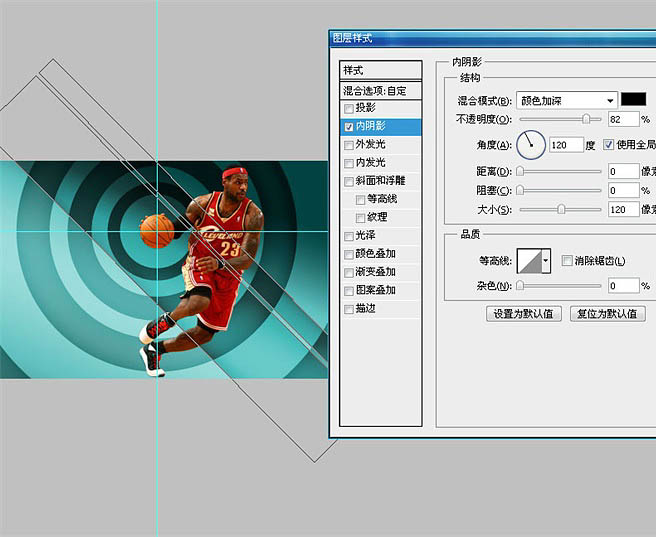Expand the 等高线 contour picker arrow

[x=546, y=261]
